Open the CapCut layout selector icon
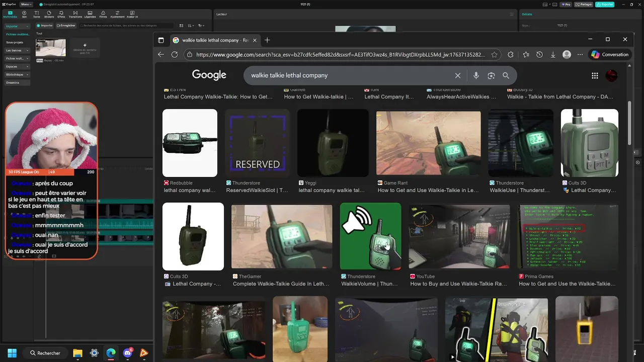This screenshot has width=644, height=362. point(548,4)
